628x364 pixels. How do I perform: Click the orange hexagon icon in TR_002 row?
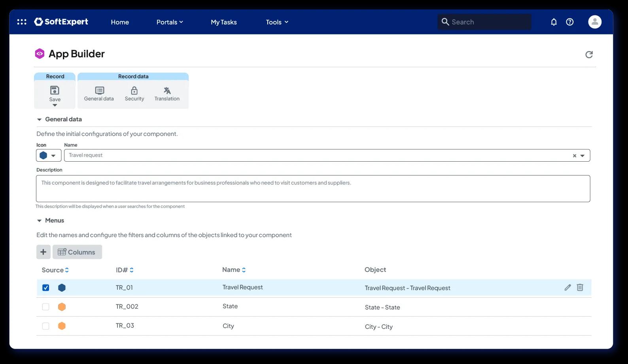click(x=62, y=307)
